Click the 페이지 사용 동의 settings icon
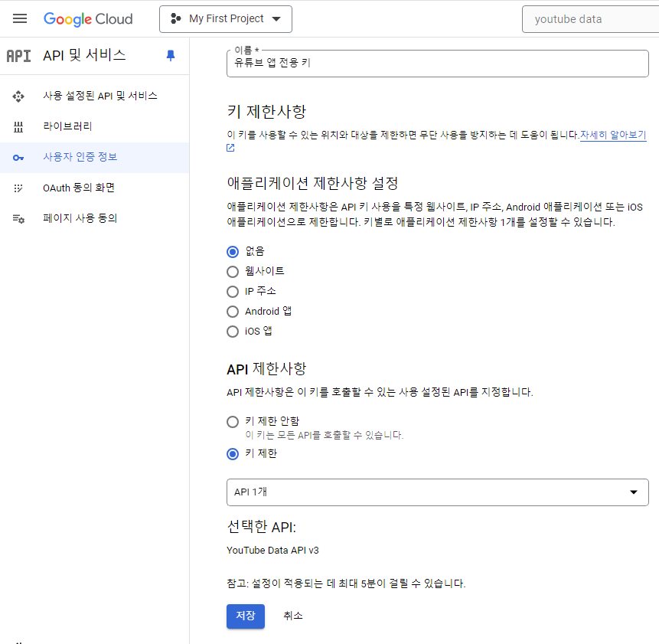This screenshot has width=659, height=644. (18, 218)
